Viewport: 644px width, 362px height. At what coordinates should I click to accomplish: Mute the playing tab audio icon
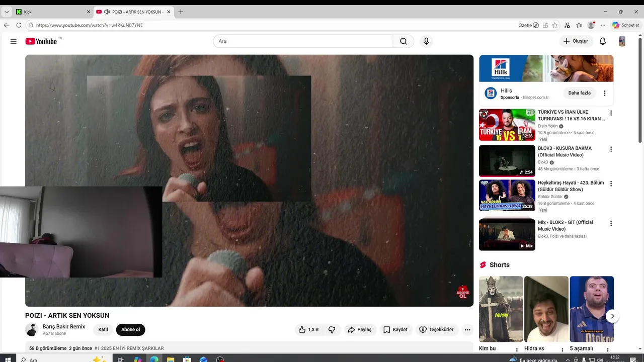[x=107, y=12]
